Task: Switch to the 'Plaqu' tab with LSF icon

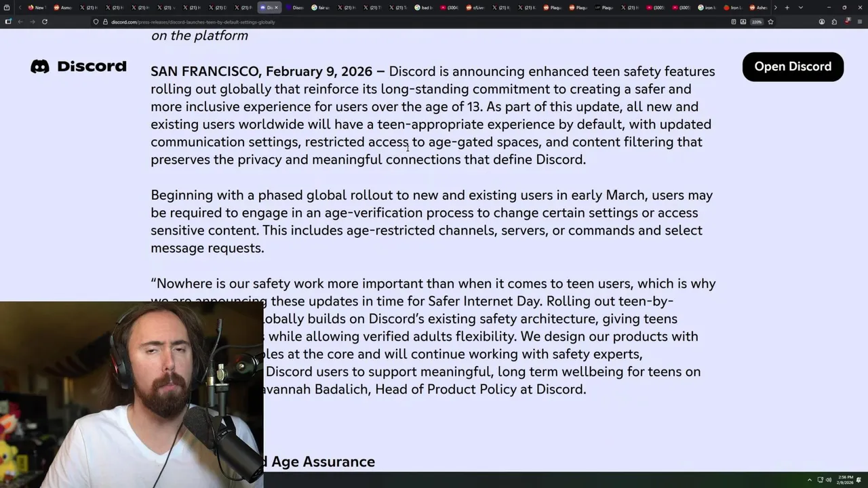Action: (604, 7)
